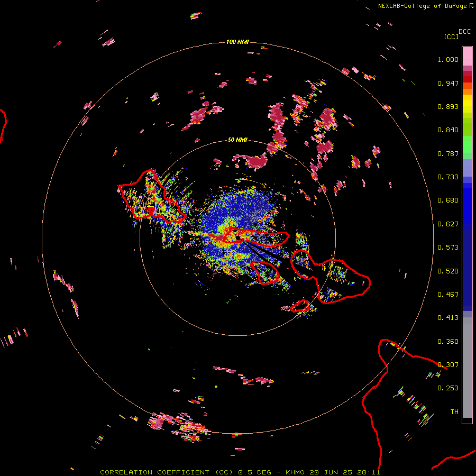Select the 0.787 legend value
Viewport: 476px width, 476px height.
[x=448, y=153]
